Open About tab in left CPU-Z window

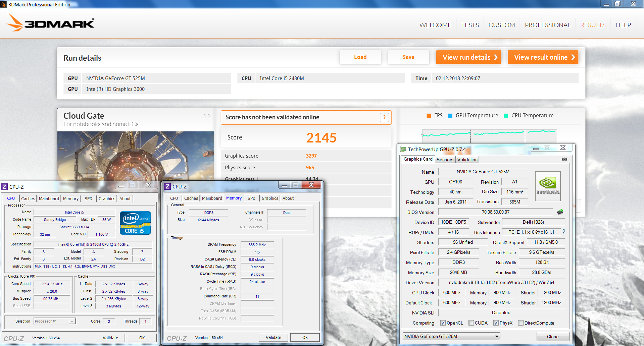[x=125, y=198]
